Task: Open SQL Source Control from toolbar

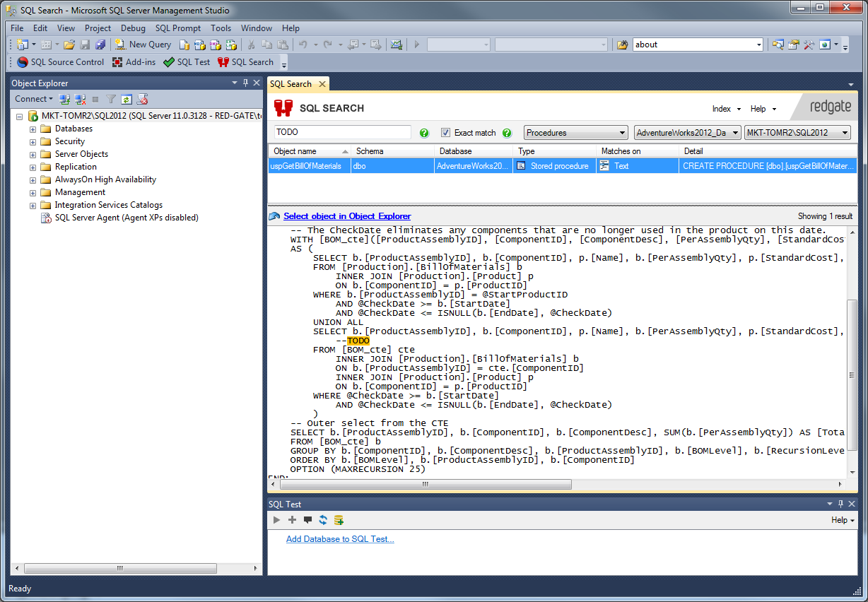Action: (x=61, y=62)
